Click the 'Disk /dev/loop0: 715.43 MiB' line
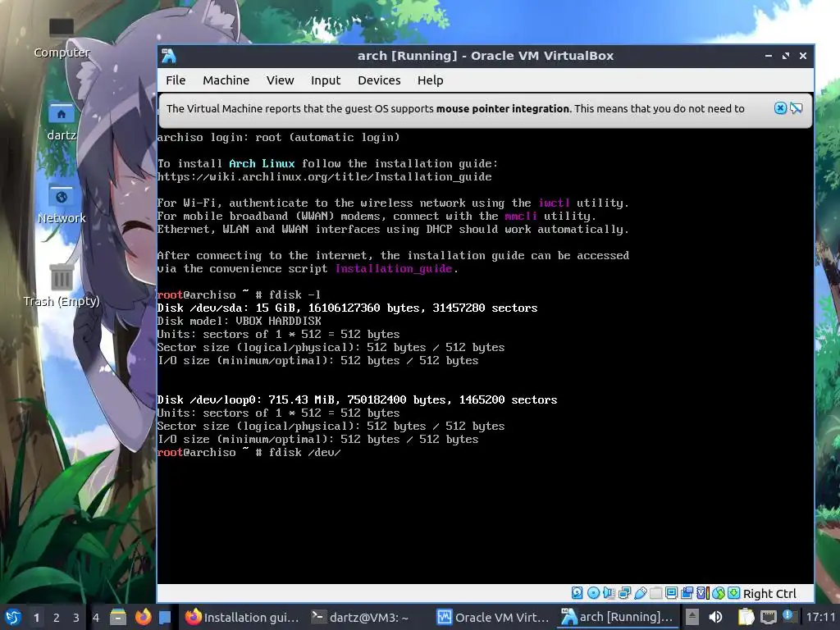This screenshot has width=840, height=630. pyautogui.click(x=357, y=399)
